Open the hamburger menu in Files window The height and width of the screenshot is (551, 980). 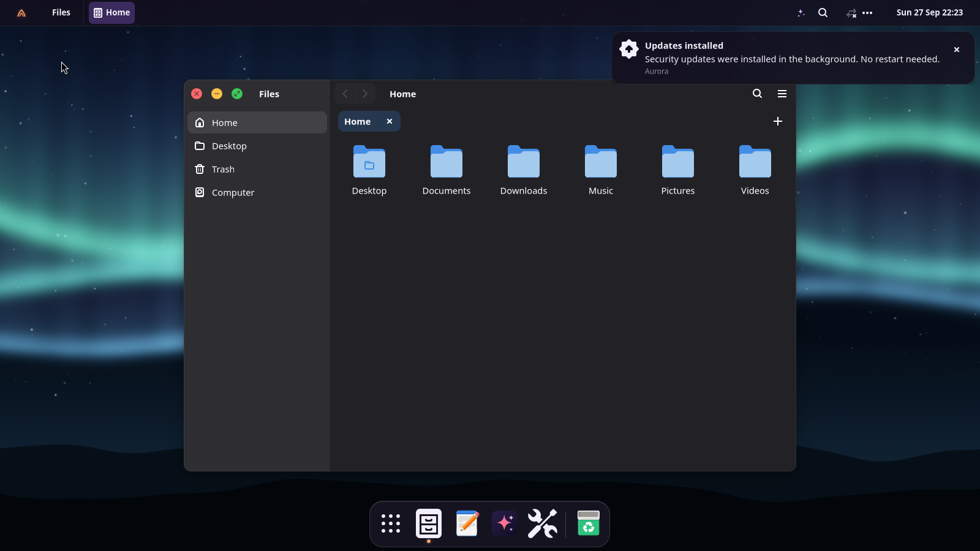(x=782, y=94)
